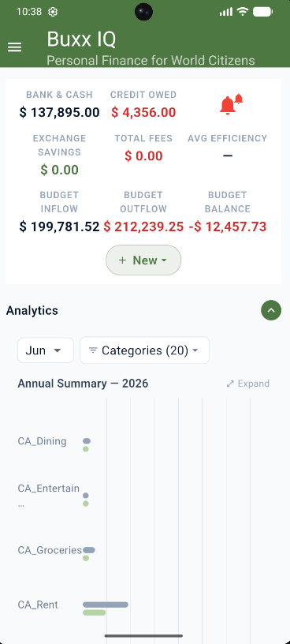Viewport: 290px width, 644px height.
Task: Click the + New button
Action: click(x=143, y=260)
